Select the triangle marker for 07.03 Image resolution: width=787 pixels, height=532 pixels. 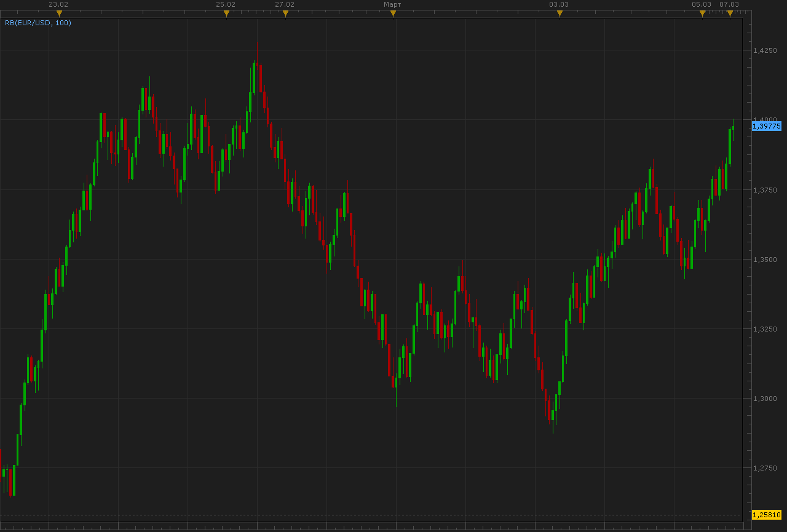pos(730,14)
